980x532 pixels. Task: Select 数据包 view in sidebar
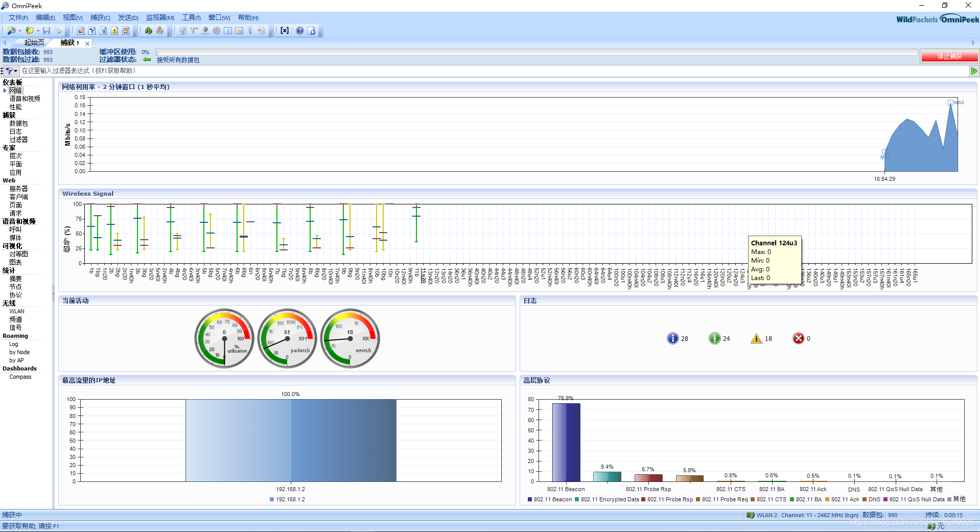click(18, 123)
